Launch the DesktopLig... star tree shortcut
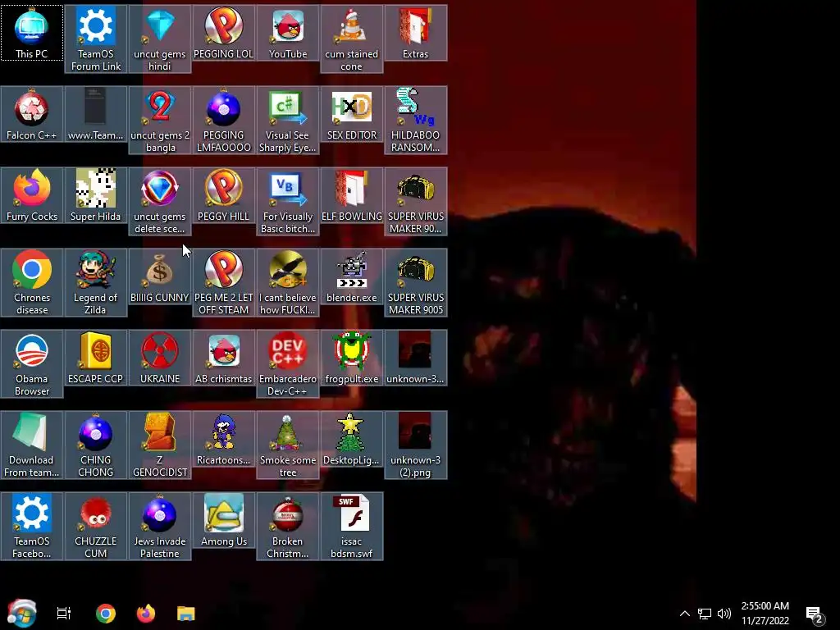Viewport: 840px width, 630px height. pyautogui.click(x=351, y=440)
